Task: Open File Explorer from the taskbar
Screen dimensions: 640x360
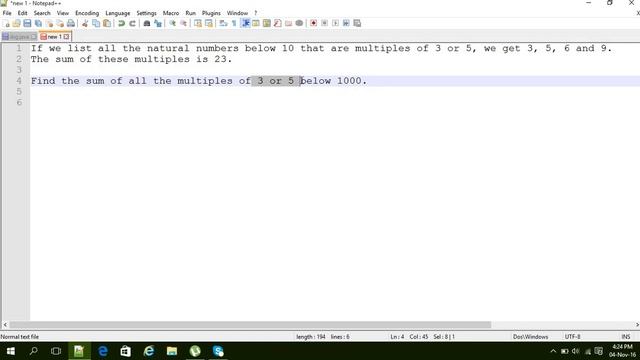Action: point(172,351)
